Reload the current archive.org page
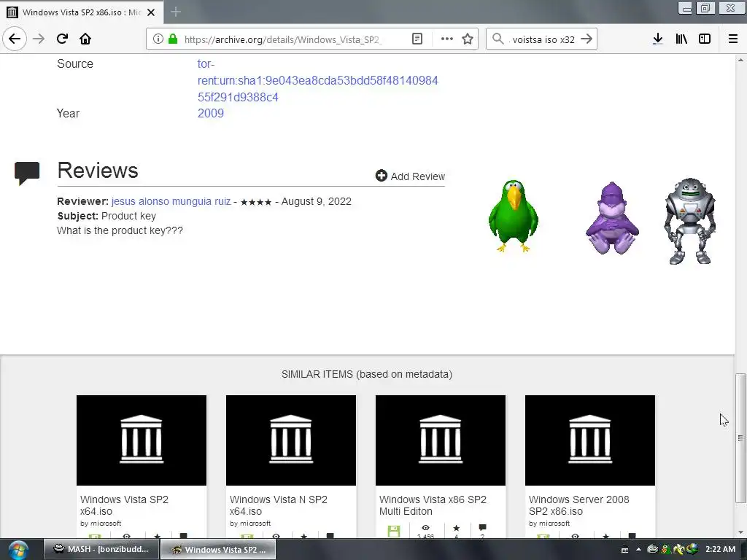 point(62,39)
